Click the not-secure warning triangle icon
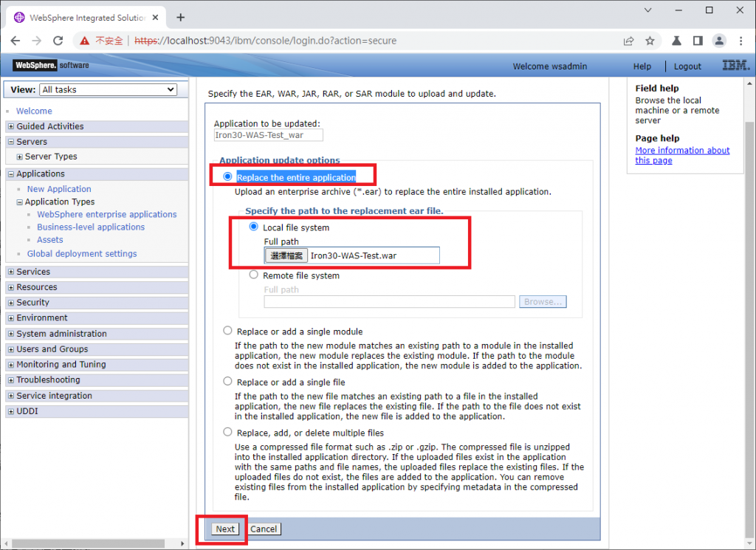 [85, 41]
